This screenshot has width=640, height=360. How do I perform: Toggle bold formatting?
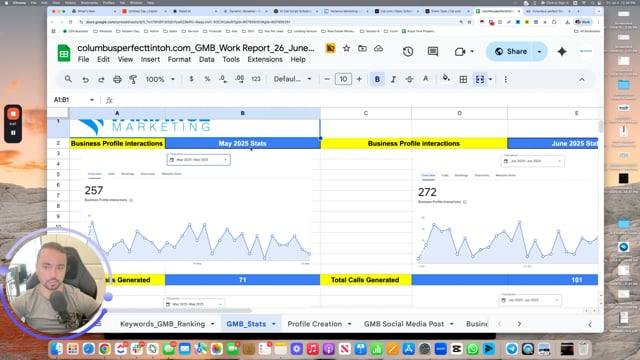[x=377, y=79]
